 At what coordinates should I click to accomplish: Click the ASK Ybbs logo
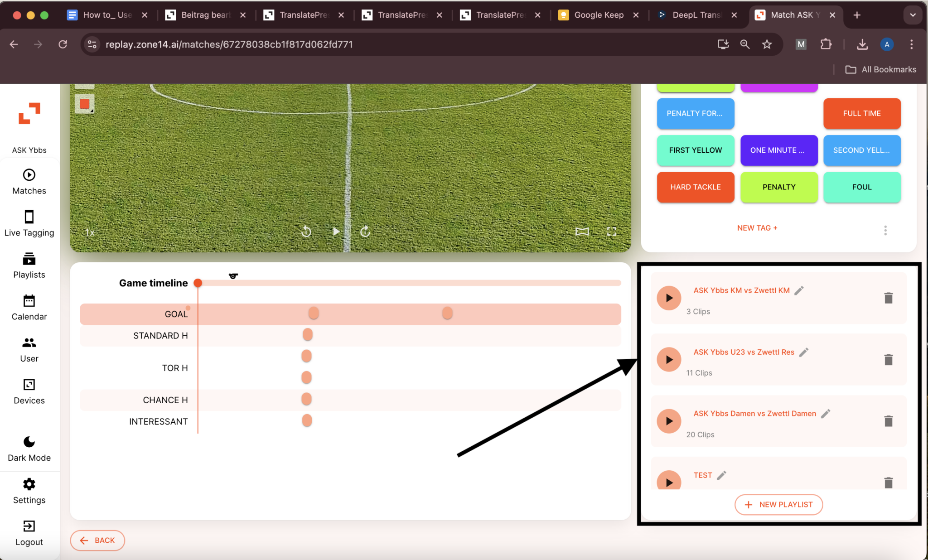(29, 114)
